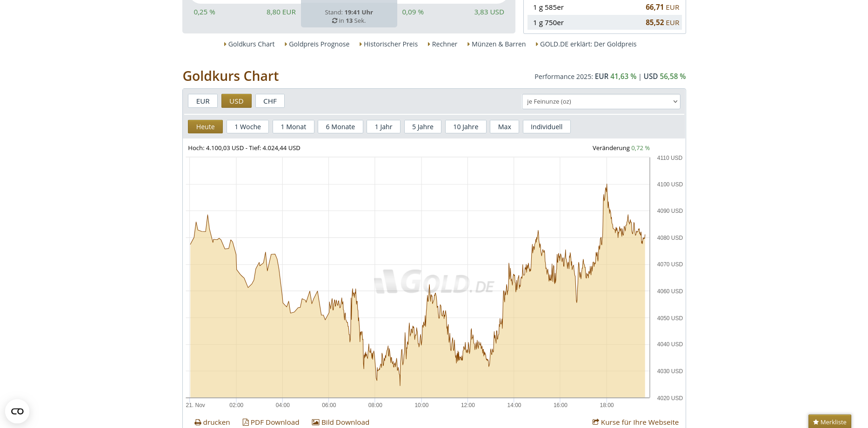The height and width of the screenshot is (428, 868).
Task: Click the printer icon next to drucken
Action: click(x=198, y=422)
